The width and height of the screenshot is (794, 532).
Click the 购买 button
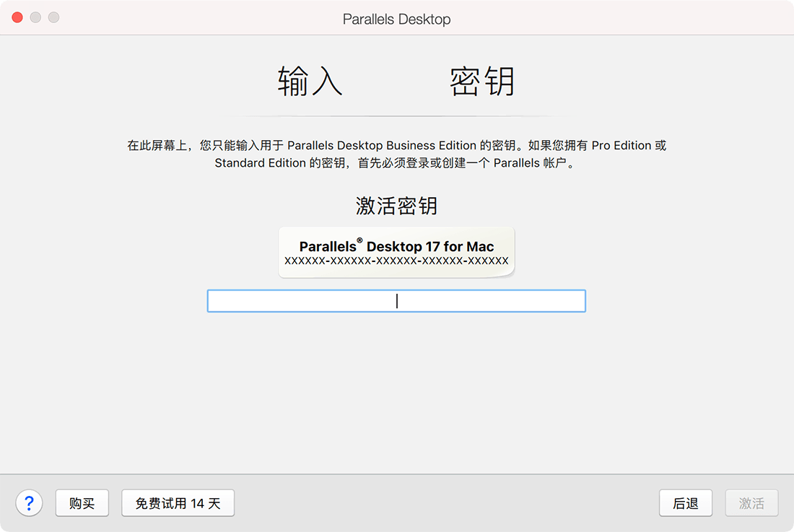click(x=82, y=503)
